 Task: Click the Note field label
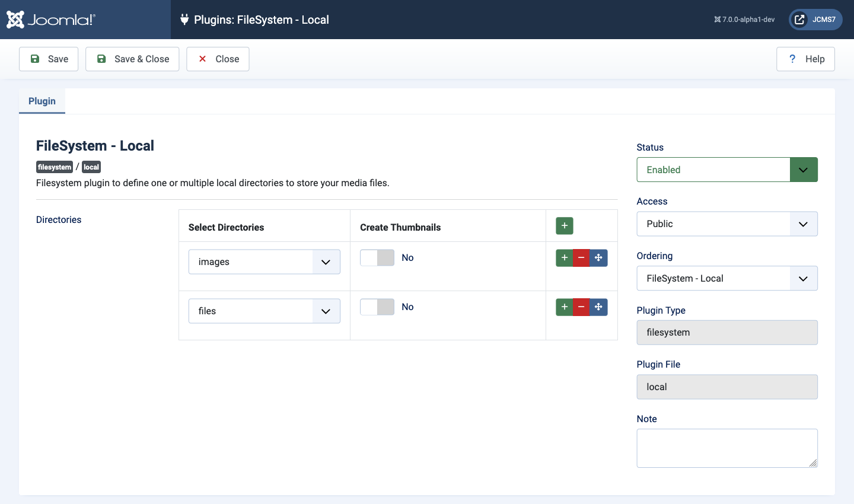pos(646,419)
